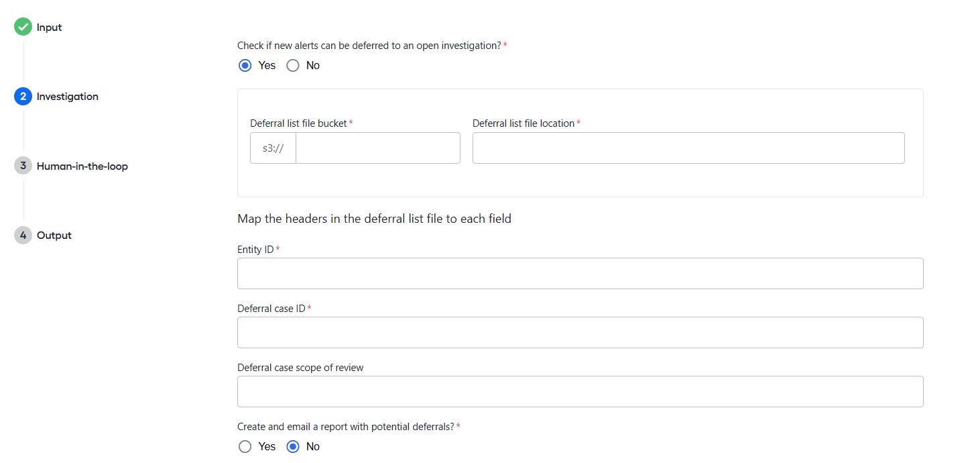Click the s3:// prefix box

[x=273, y=148]
